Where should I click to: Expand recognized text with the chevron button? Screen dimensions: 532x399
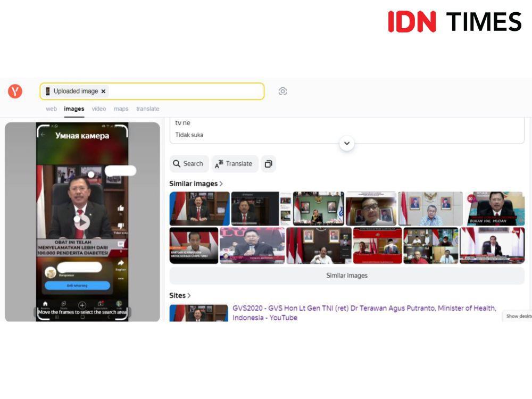tap(347, 143)
